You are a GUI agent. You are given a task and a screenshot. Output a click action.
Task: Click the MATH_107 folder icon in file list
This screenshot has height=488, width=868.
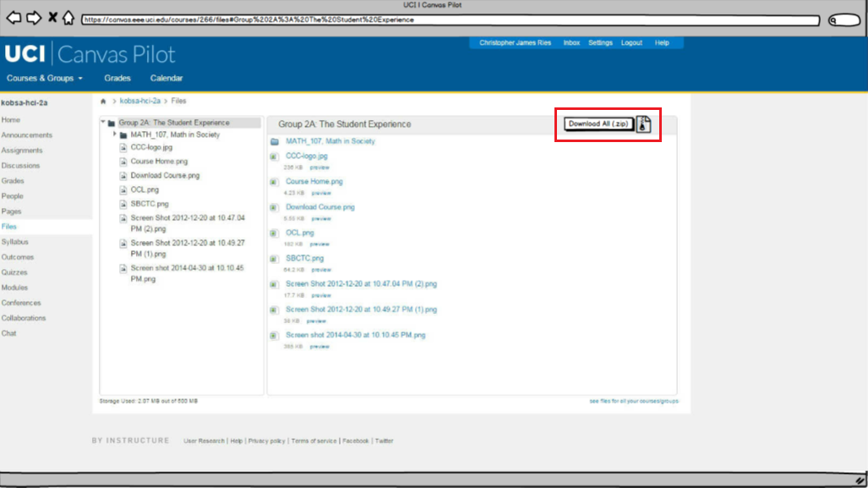[x=274, y=142]
